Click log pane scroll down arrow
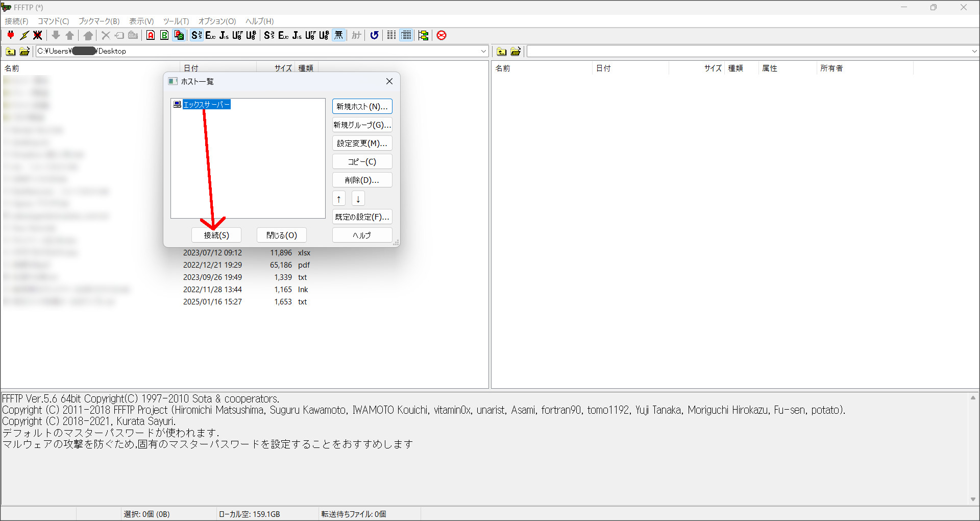The height and width of the screenshot is (521, 980). (x=973, y=499)
